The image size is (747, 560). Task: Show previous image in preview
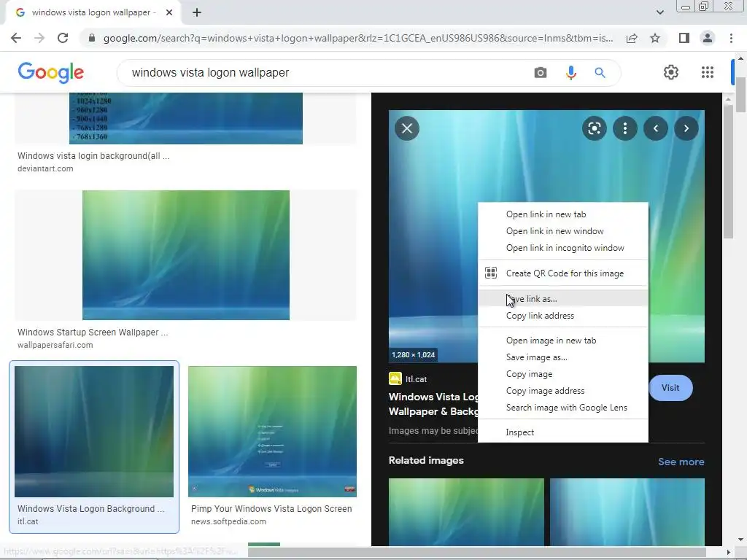pos(656,128)
